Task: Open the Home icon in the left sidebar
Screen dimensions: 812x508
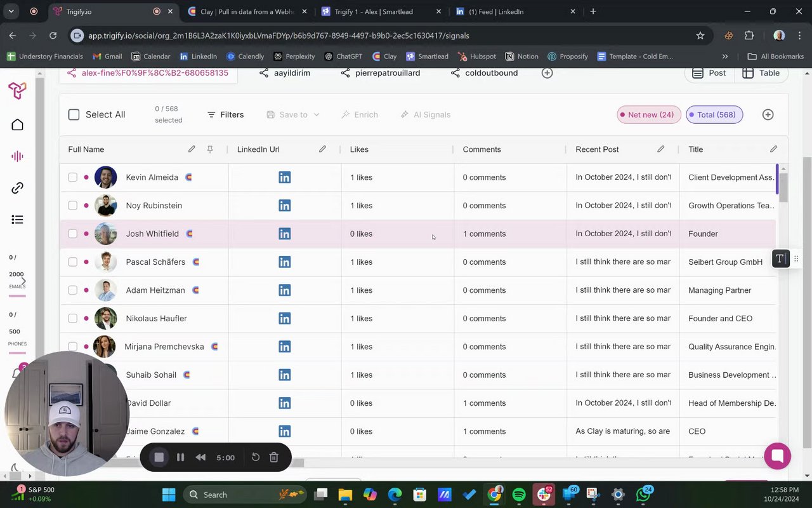Action: pos(17,124)
